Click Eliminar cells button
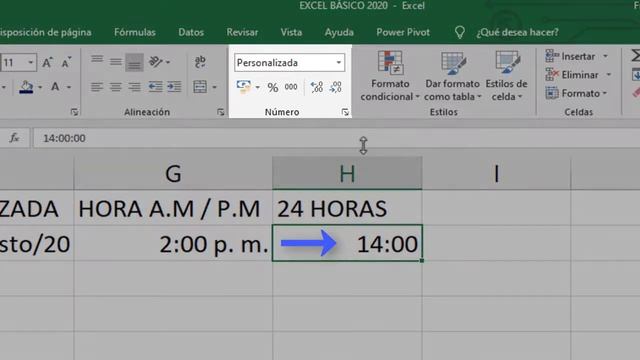The width and height of the screenshot is (640, 360). [572, 75]
